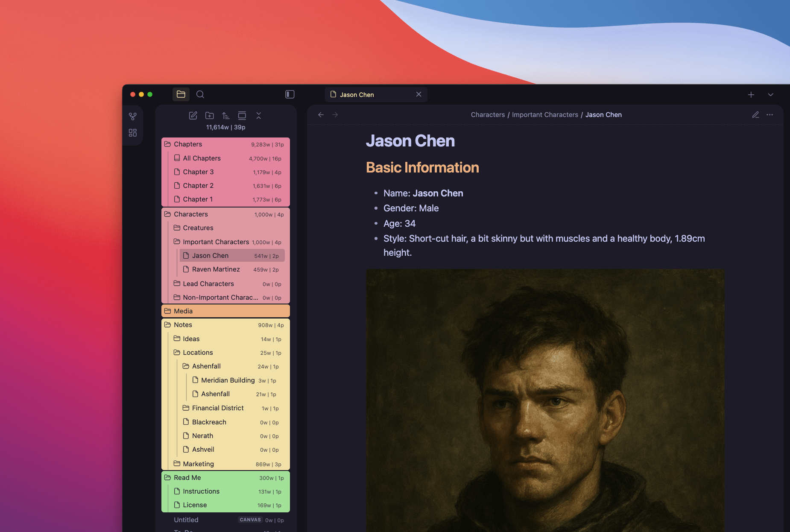Switch to the board view in left rail
The image size is (790, 532).
pos(133,133)
